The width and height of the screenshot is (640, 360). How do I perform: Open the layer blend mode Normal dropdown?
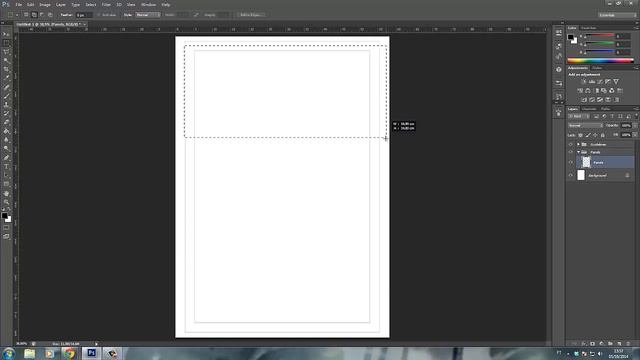(x=585, y=125)
